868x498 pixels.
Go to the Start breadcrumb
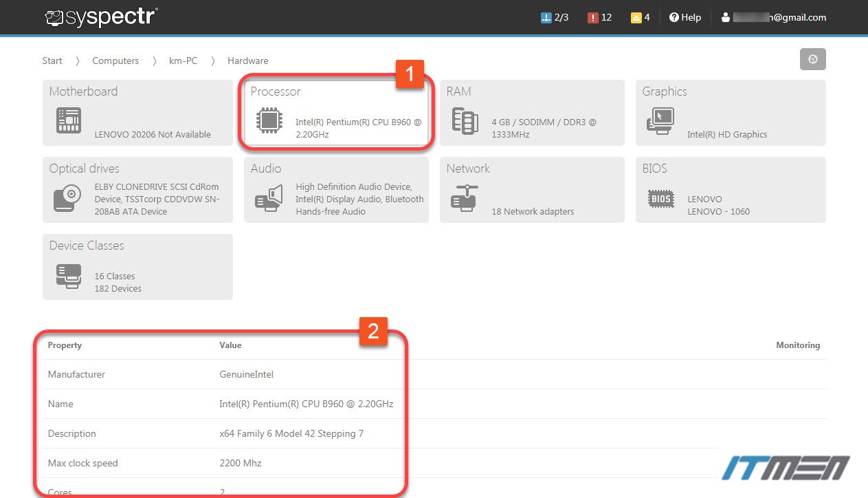[x=52, y=61]
